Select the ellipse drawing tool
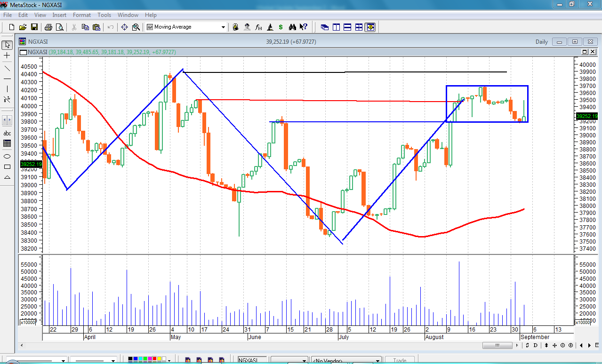 tap(7, 156)
